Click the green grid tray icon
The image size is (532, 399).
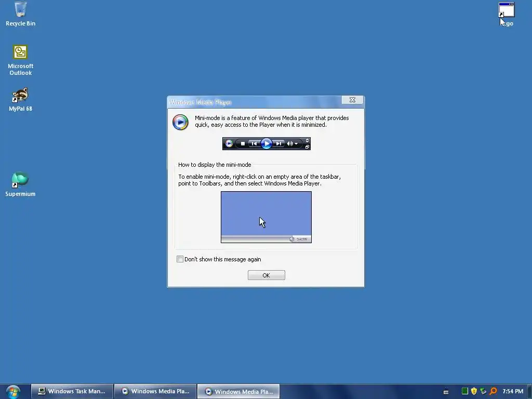tap(465, 391)
